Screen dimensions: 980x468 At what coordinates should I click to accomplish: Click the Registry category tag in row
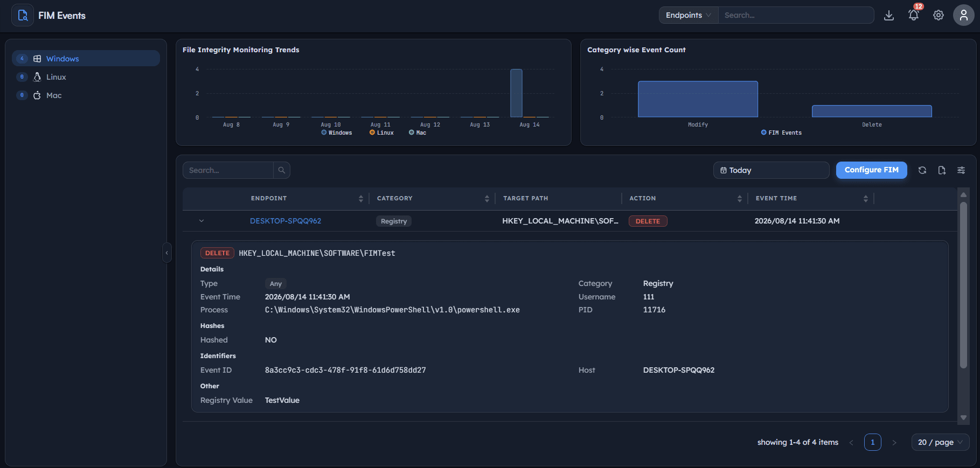click(394, 221)
